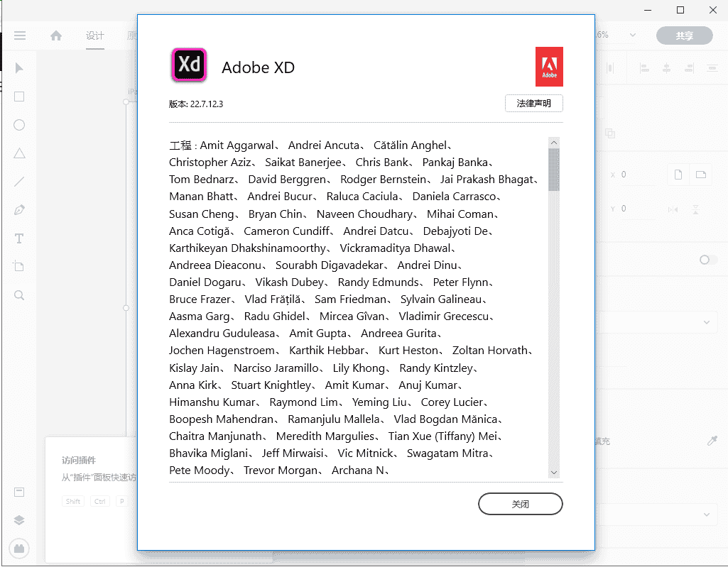Open the zoom percentage dropdown
The width and height of the screenshot is (728, 567).
pos(631,35)
